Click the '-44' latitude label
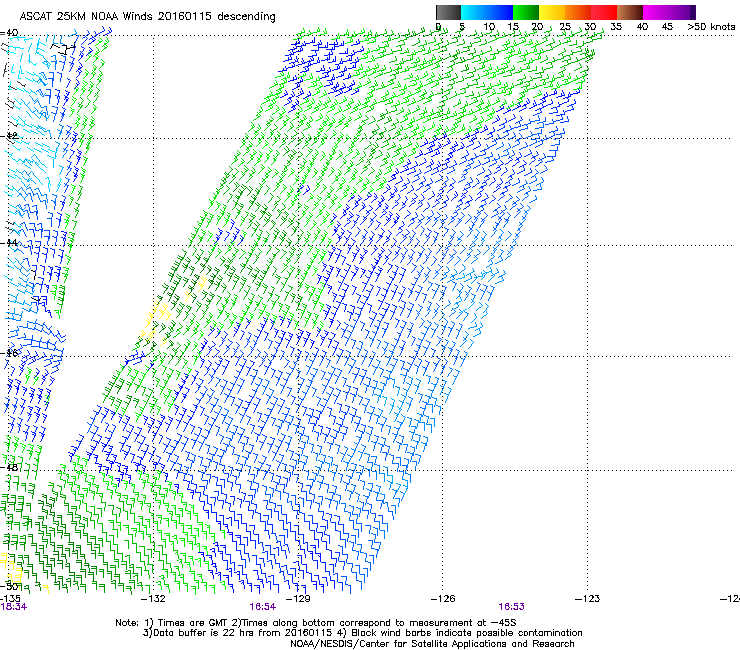Image resolution: width=740 pixels, height=650 pixels. pyautogui.click(x=9, y=243)
